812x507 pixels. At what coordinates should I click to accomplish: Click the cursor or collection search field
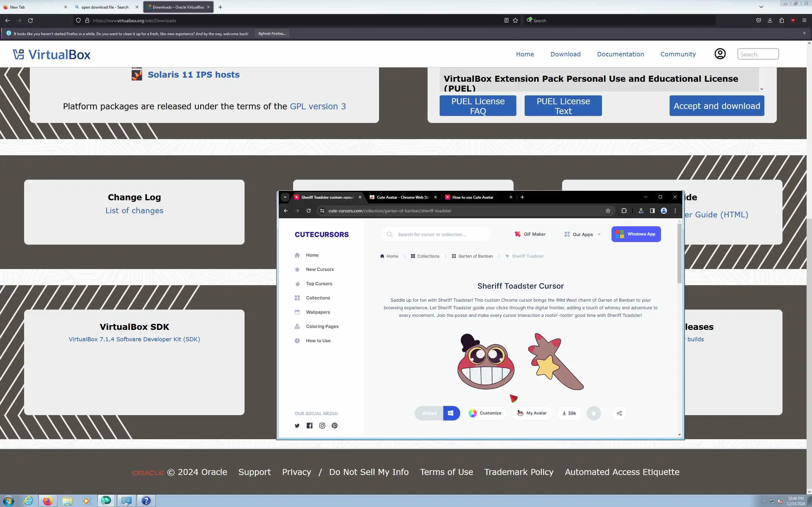click(436, 234)
